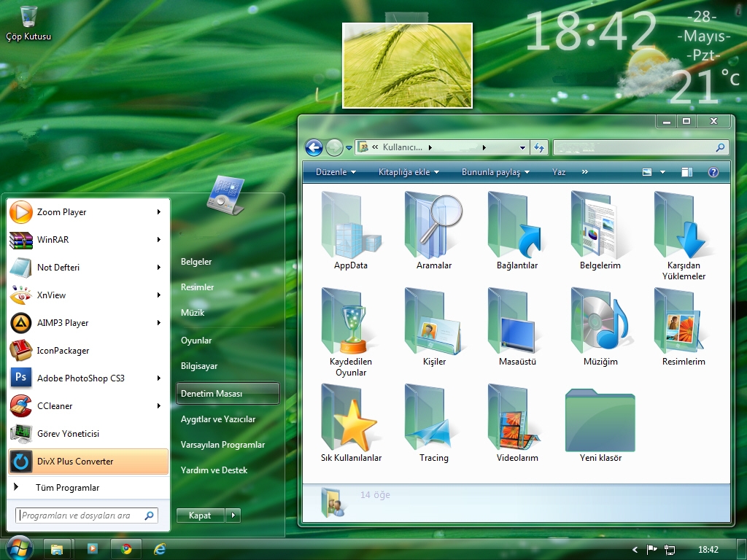Open the Resimlerim folder
The height and width of the screenshot is (560, 747).
(x=684, y=327)
